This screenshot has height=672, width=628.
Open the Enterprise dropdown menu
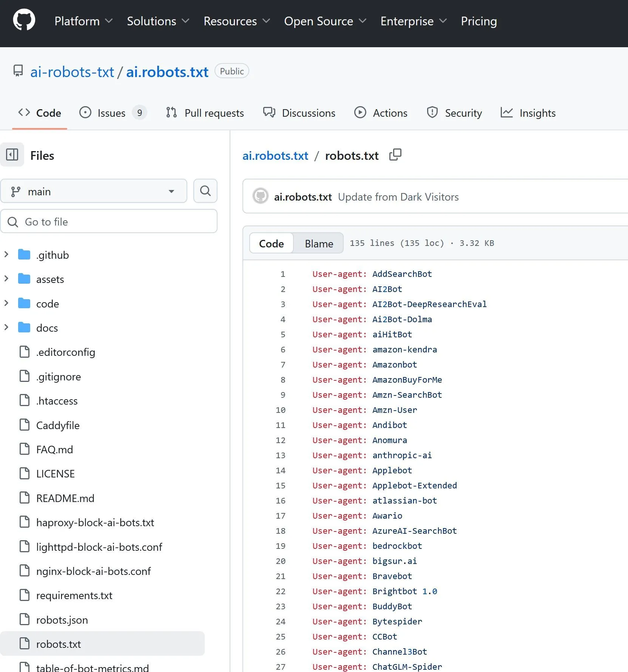pyautogui.click(x=414, y=21)
